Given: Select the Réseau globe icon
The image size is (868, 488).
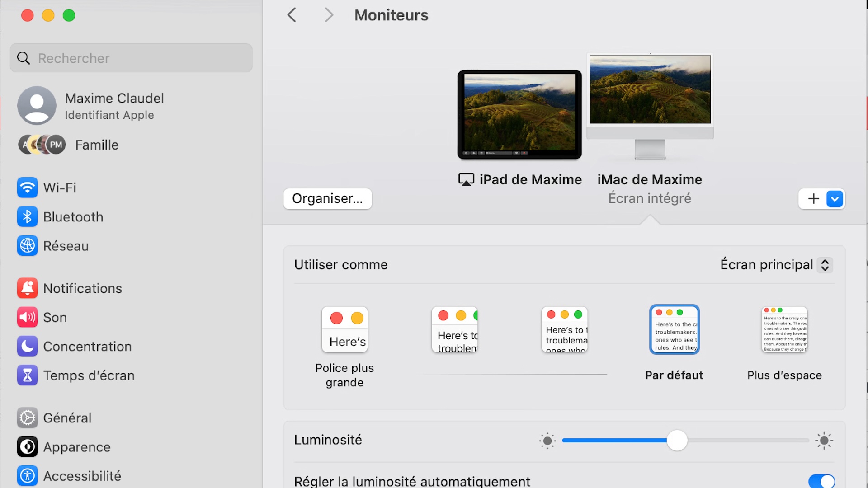Looking at the screenshot, I should pyautogui.click(x=27, y=246).
